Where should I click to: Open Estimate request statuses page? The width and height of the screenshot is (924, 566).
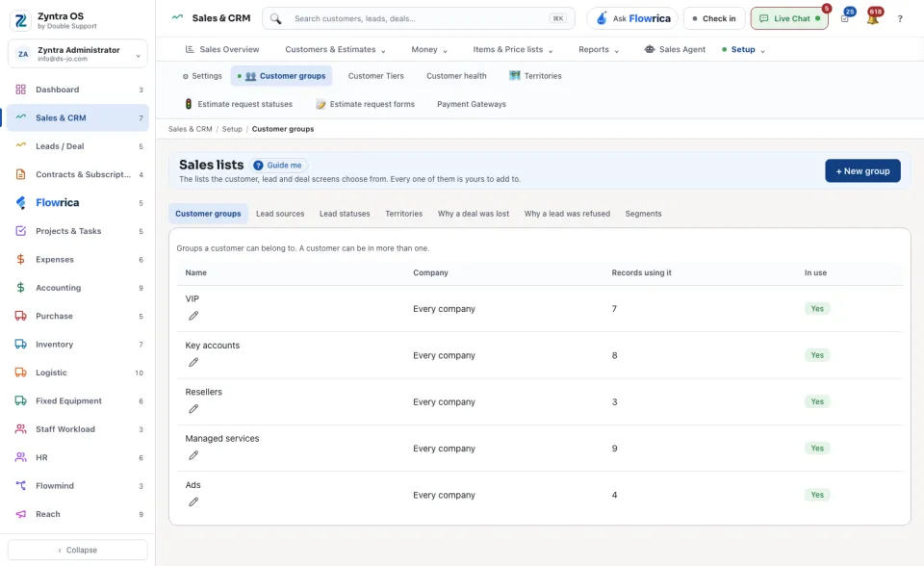239,104
